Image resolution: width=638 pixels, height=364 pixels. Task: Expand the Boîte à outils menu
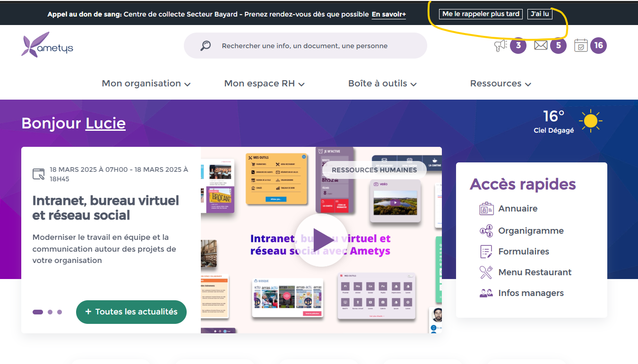pyautogui.click(x=382, y=84)
